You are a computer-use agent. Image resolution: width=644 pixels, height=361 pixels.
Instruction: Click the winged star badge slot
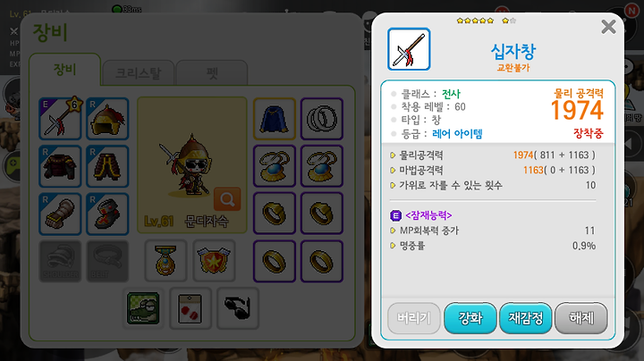tap(214, 261)
